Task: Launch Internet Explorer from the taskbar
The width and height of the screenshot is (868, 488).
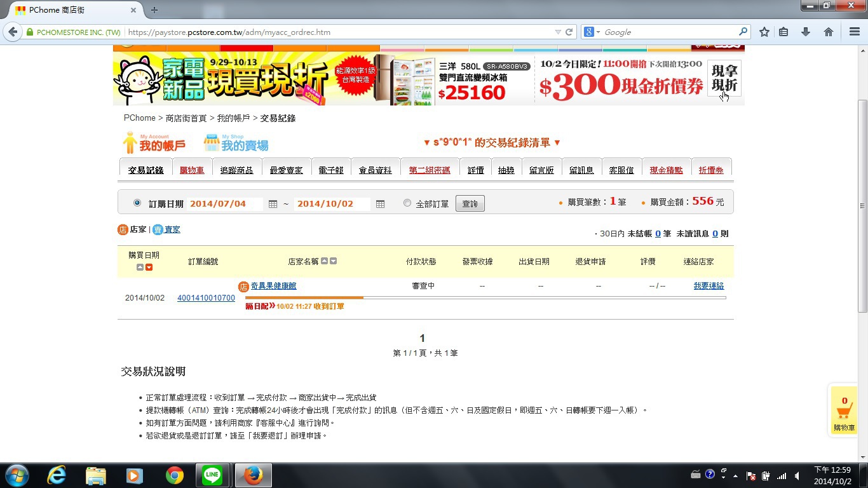Action: click(x=57, y=475)
